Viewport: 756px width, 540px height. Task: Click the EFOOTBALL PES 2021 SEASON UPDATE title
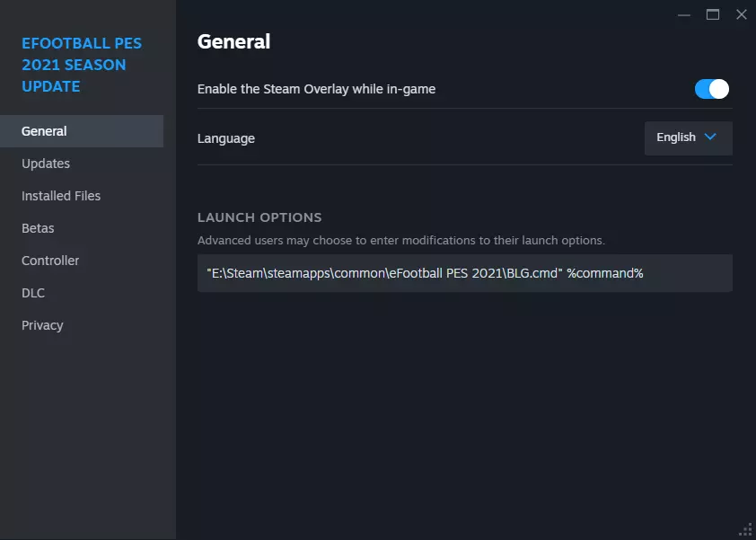pos(82,65)
